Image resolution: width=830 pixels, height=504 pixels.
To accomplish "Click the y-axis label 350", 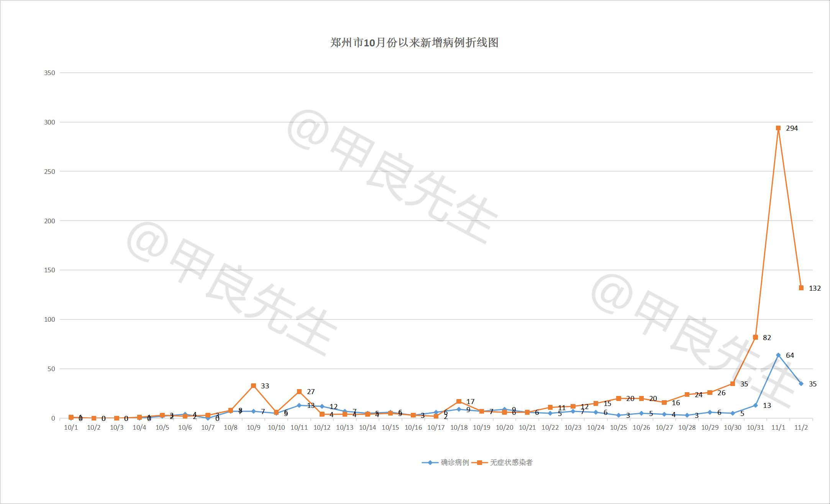I will tap(49, 73).
